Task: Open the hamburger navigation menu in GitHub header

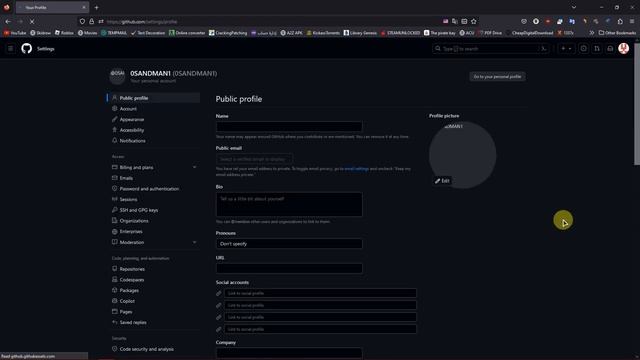Action: tap(11, 49)
